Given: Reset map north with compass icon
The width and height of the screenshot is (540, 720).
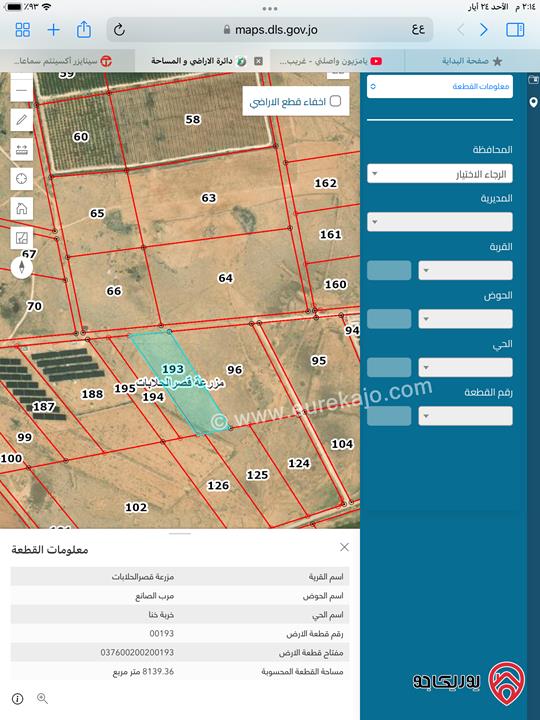Looking at the screenshot, I should coord(22,267).
